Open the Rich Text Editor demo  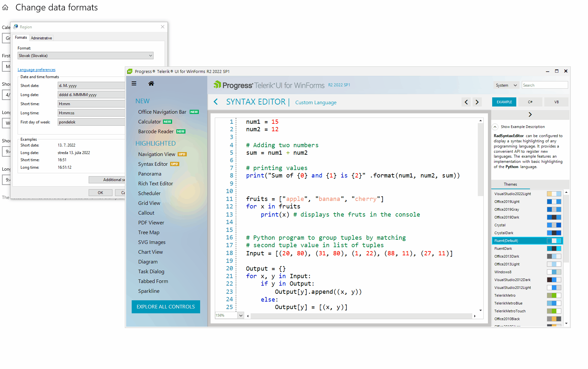click(x=155, y=184)
